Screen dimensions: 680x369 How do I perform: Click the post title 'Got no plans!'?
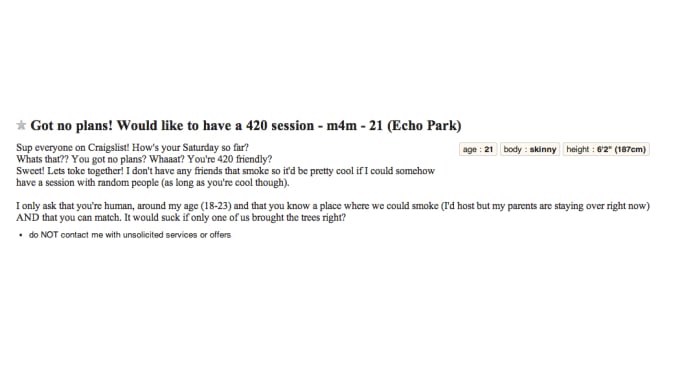click(x=72, y=126)
